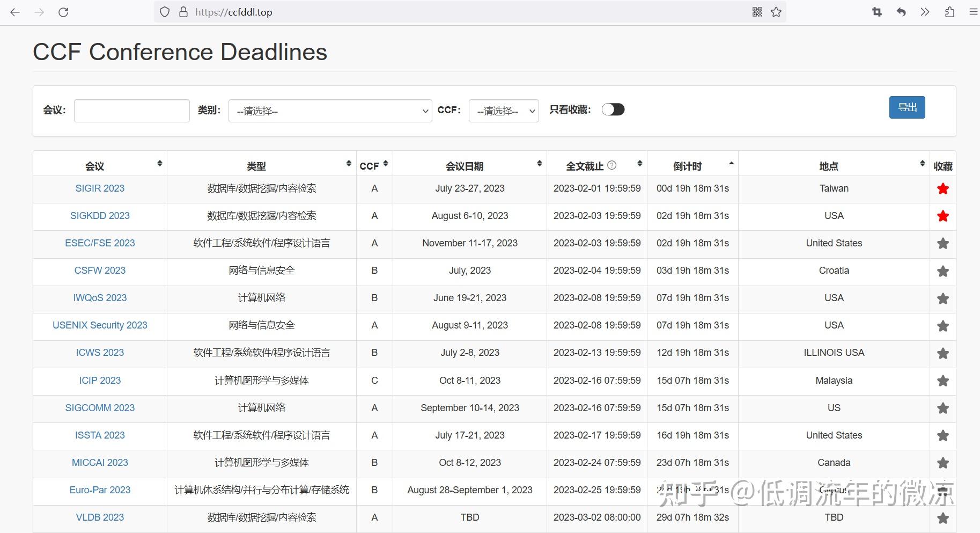Screen dimensions: 980x533
Task: Open the 类别 selection dropdown
Action: pyautogui.click(x=329, y=111)
